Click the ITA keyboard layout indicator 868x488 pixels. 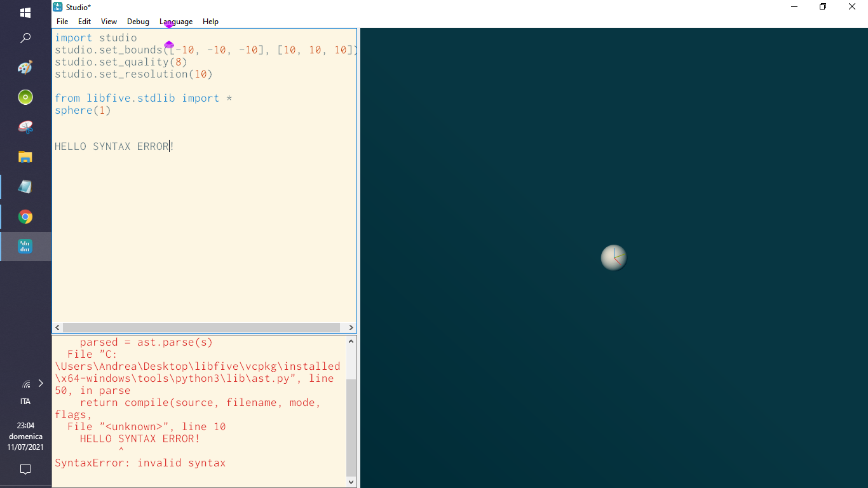[x=25, y=401]
